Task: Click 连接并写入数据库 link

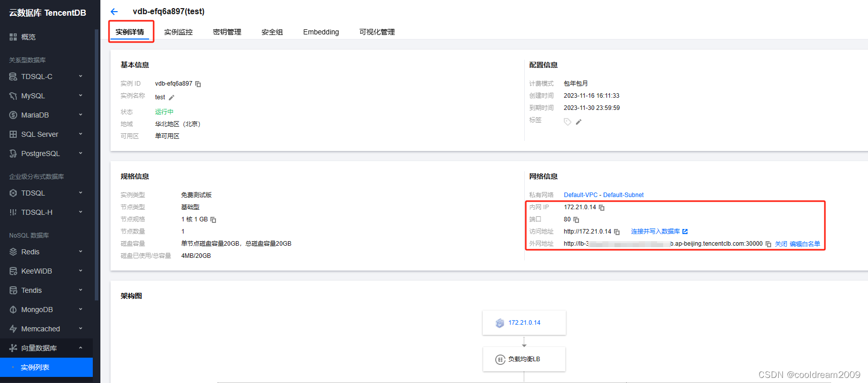Action: [659, 232]
